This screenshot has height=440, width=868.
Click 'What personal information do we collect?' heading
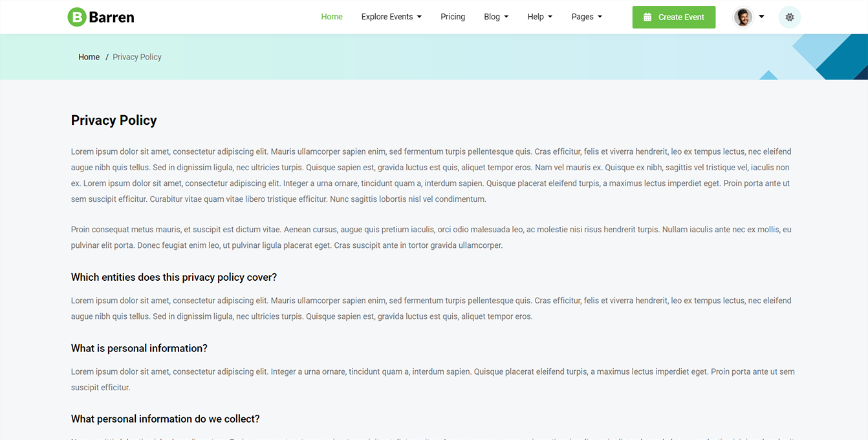165,419
